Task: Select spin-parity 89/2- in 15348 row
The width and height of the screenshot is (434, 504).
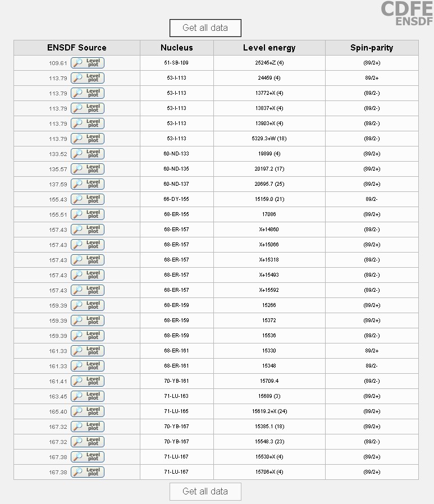Action: 372,366
